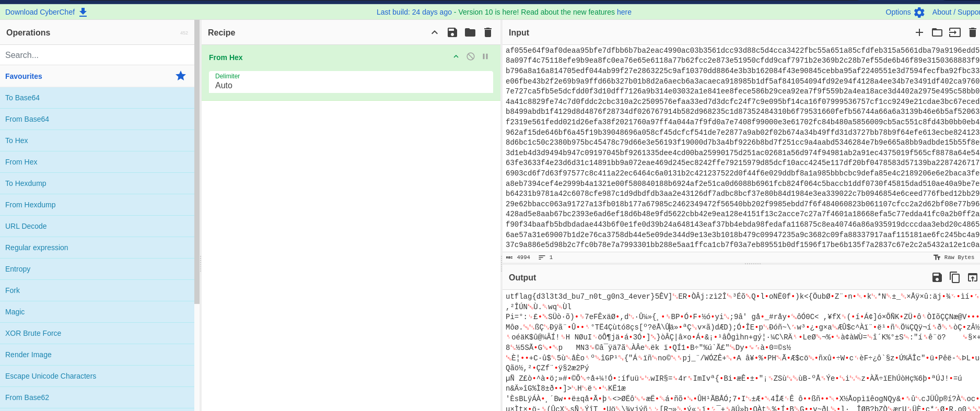Choose Magic from the operations list
Image resolution: width=980 pixels, height=411 pixels.
(15, 312)
